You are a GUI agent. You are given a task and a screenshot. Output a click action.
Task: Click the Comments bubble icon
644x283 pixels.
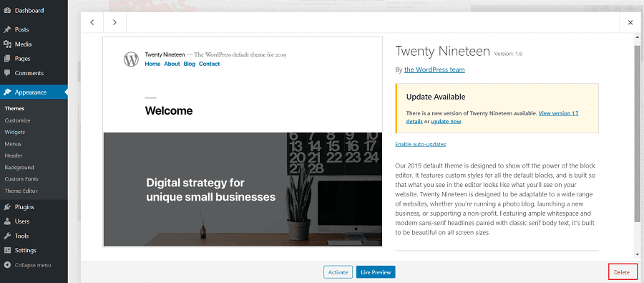tap(7, 73)
